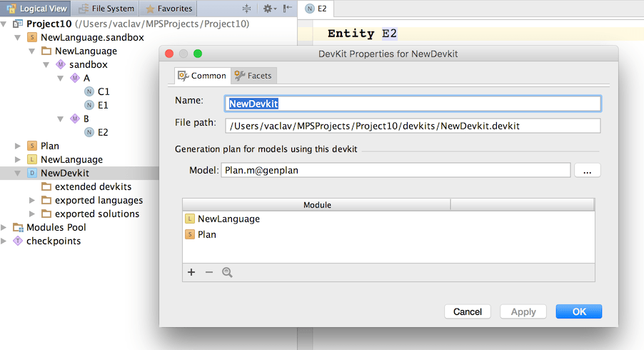Click the Cancel button
644x350 pixels.
468,311
